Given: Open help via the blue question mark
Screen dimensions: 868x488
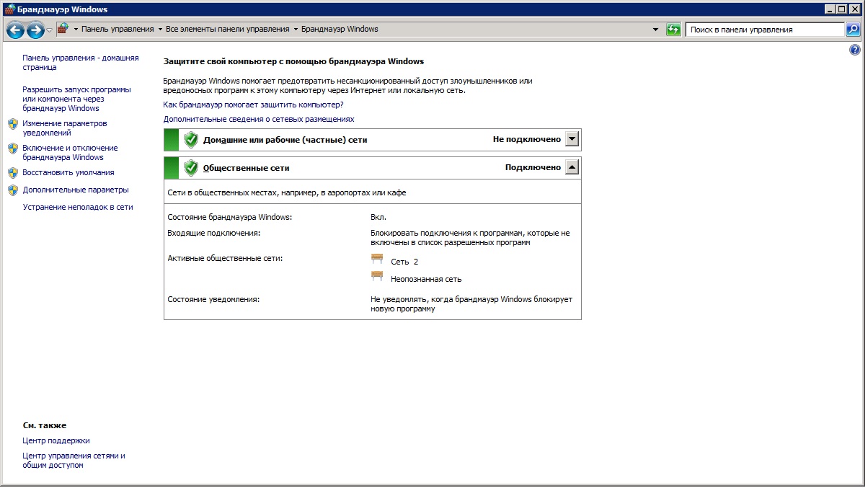Looking at the screenshot, I should coord(855,50).
